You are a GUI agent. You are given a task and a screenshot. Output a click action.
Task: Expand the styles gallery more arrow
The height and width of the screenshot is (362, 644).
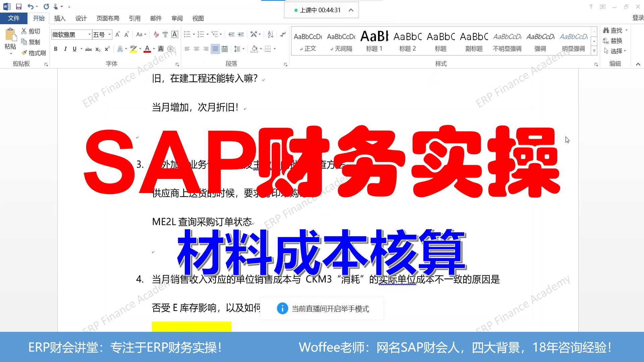tap(594, 51)
